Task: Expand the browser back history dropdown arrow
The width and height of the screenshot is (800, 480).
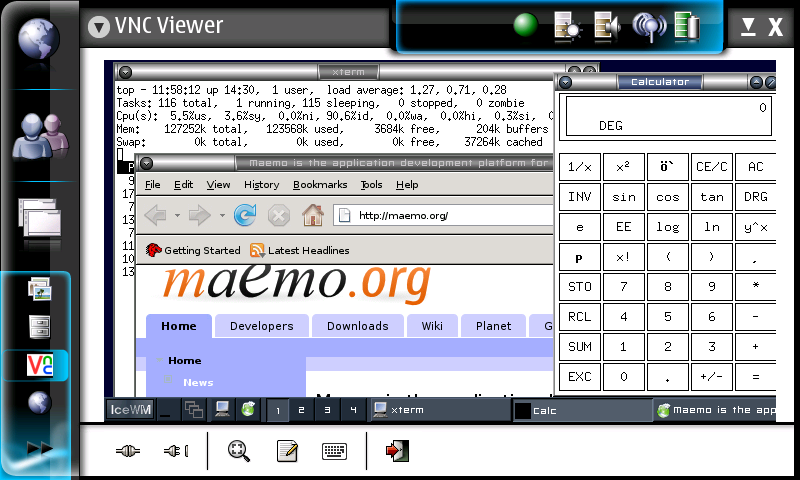Action: click(177, 215)
